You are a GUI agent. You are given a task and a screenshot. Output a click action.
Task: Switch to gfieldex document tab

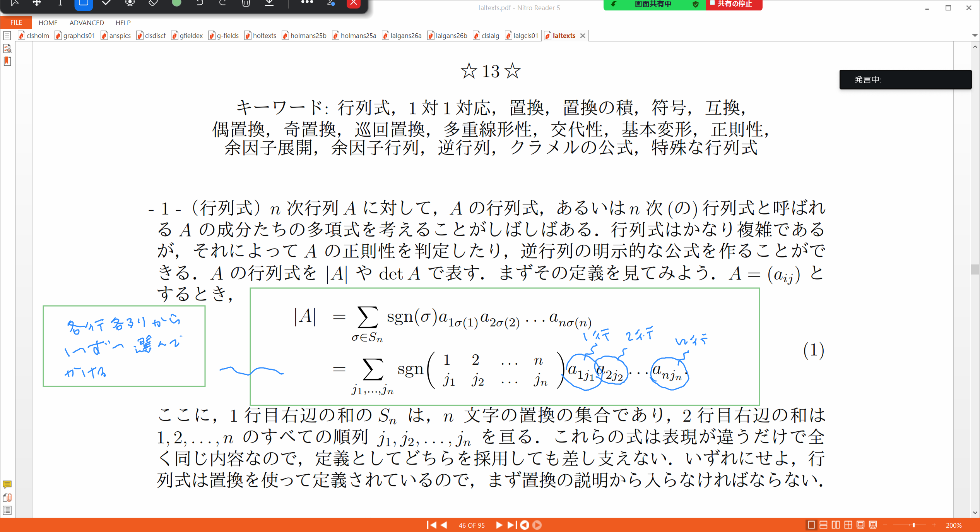tap(187, 36)
